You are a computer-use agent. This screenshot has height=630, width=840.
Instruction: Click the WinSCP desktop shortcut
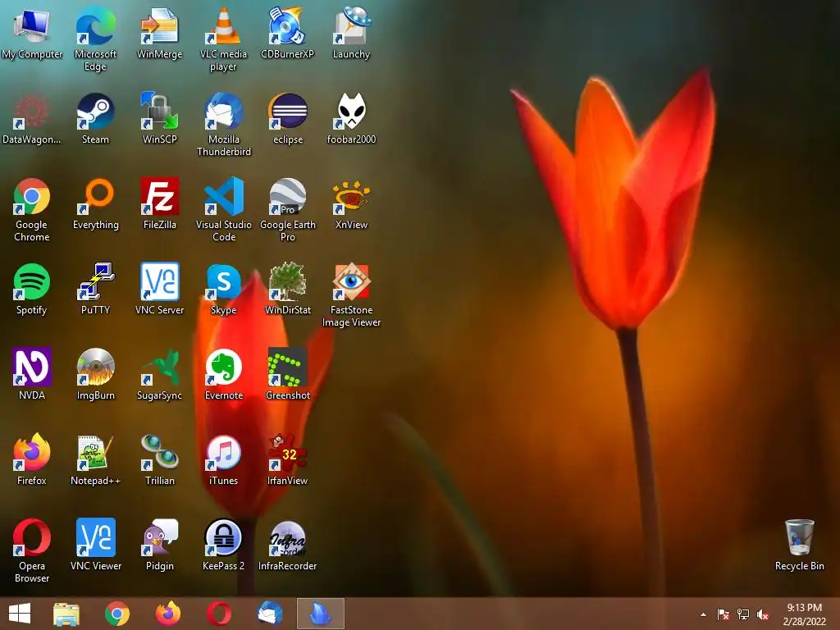pos(160,118)
